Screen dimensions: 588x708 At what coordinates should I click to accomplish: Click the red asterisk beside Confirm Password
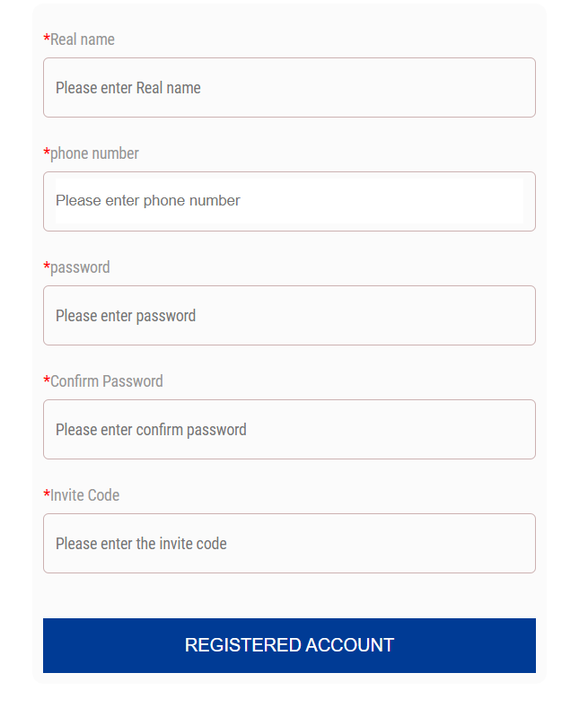(x=47, y=381)
